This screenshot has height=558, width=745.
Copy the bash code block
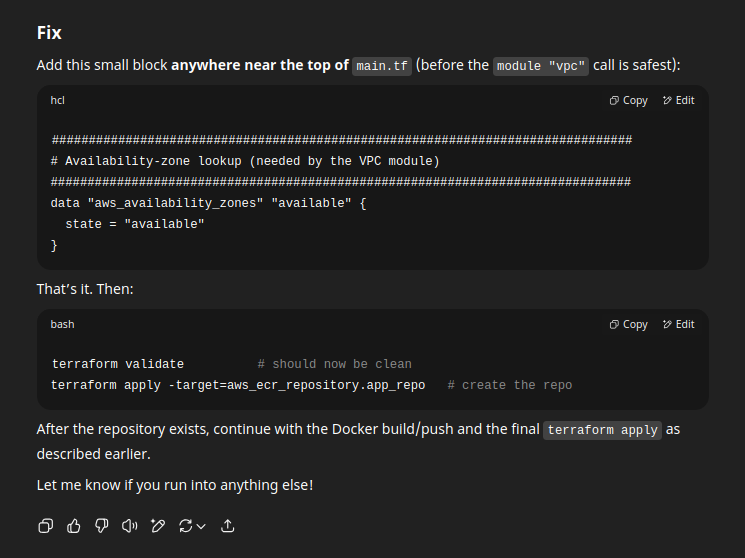629,324
